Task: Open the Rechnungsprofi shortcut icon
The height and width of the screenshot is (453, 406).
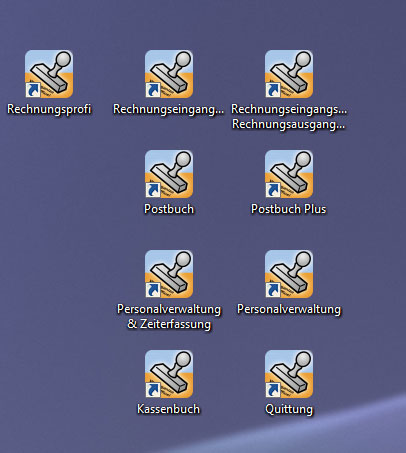Action: click(x=49, y=74)
